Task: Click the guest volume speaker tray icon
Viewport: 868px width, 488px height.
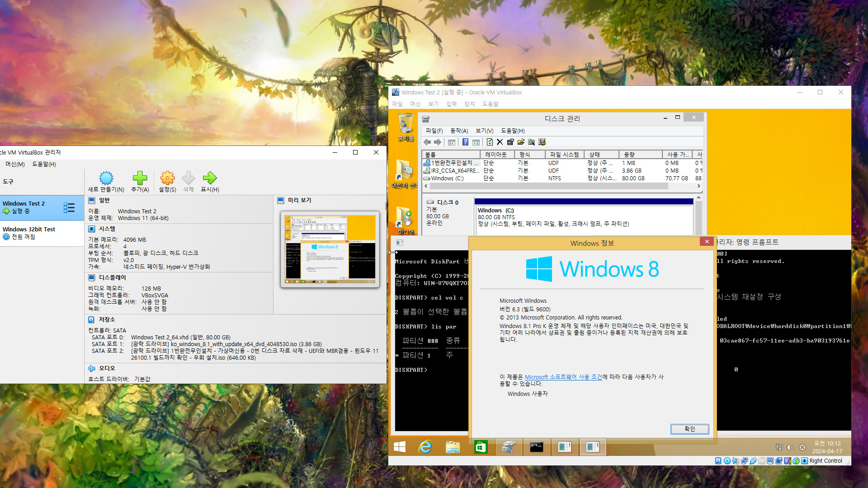Action: click(x=790, y=447)
